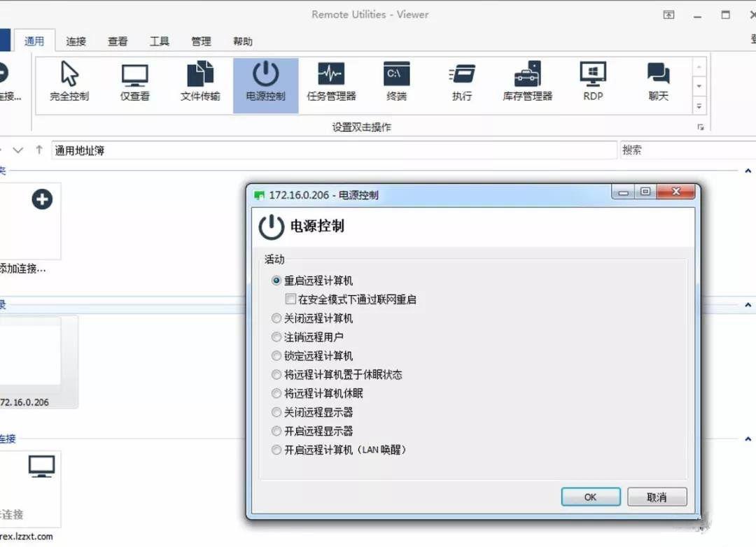Viewport: 756px width, 547px height.
Task: Select Lock remote computer (锁定远程计算机)
Action: coord(276,355)
